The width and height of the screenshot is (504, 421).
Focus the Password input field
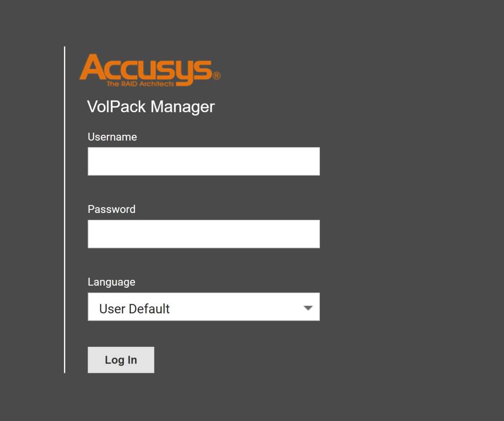point(204,234)
